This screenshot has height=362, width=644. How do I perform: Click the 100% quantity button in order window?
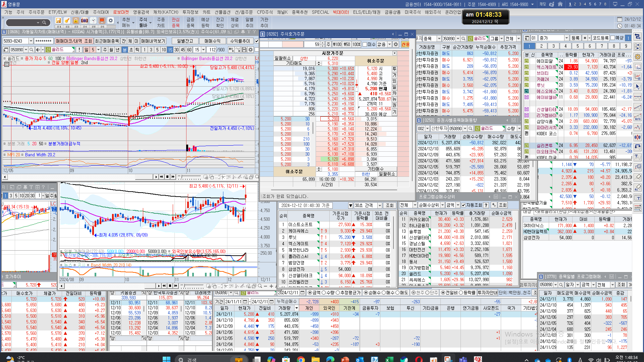(x=357, y=44)
